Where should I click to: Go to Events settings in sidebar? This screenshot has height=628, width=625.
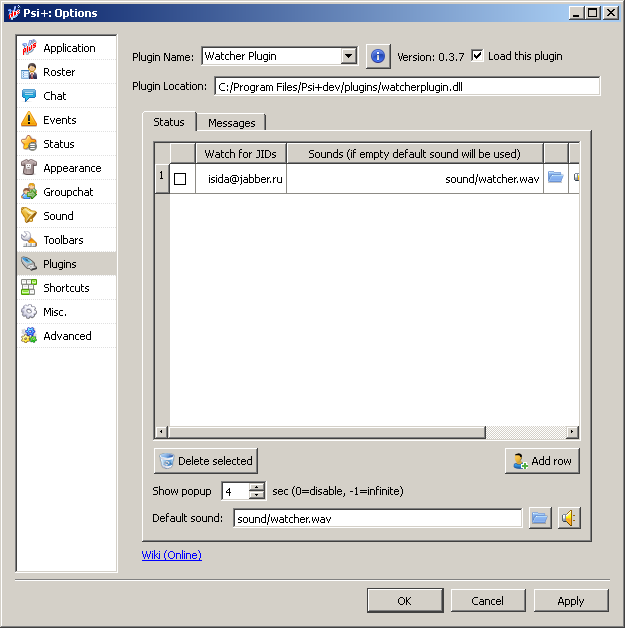[x=60, y=120]
